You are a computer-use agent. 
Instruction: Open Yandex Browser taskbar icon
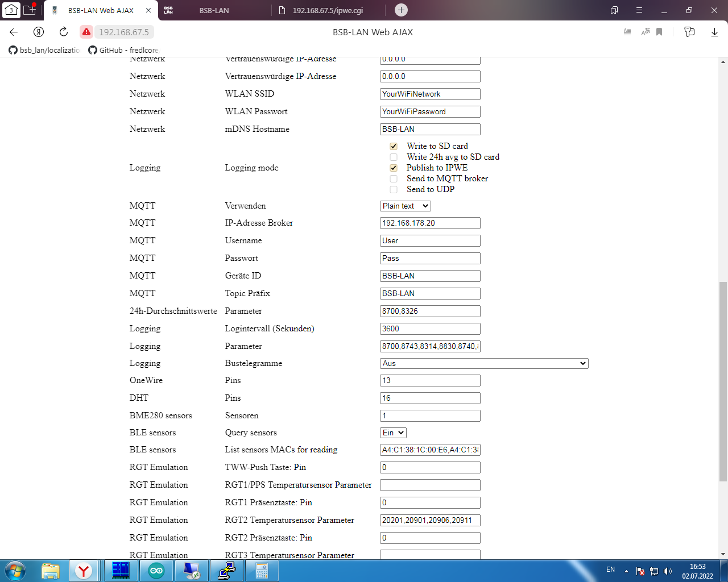[84, 571]
